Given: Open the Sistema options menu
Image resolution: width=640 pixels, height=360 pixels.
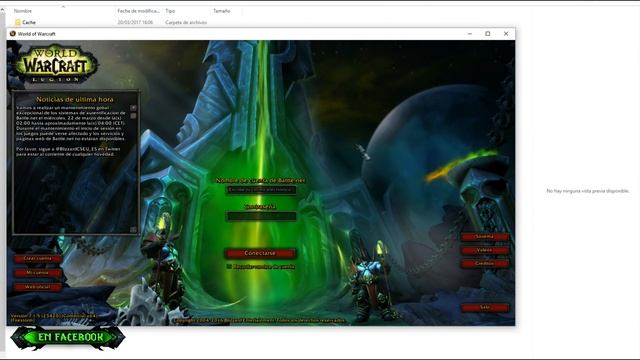Looking at the screenshot, I should click(485, 237).
